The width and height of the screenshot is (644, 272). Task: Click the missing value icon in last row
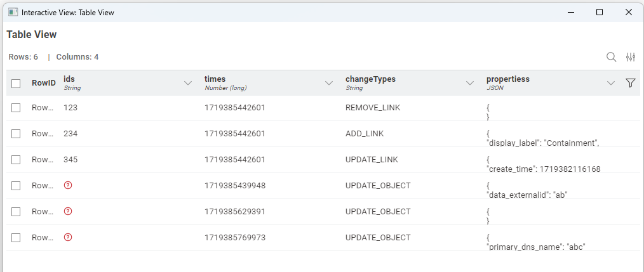(69, 237)
